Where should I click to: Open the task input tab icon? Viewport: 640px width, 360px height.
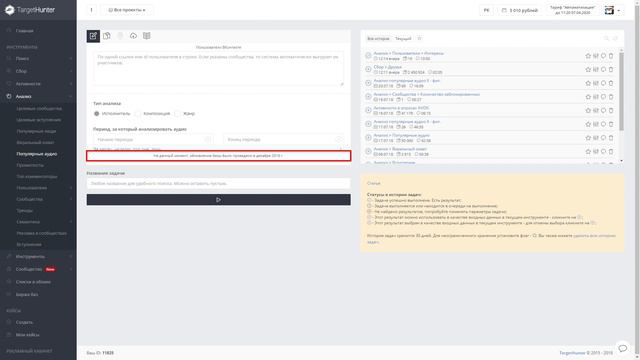93,36
